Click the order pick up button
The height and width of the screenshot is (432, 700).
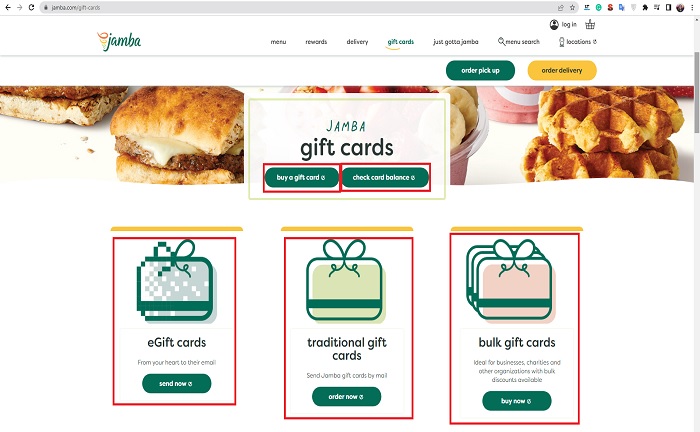(x=480, y=71)
